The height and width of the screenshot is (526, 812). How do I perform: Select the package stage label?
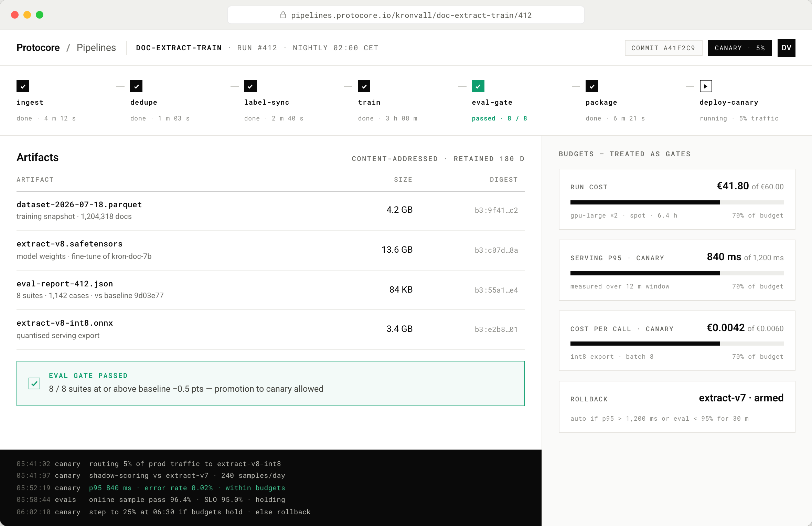tap(601, 102)
